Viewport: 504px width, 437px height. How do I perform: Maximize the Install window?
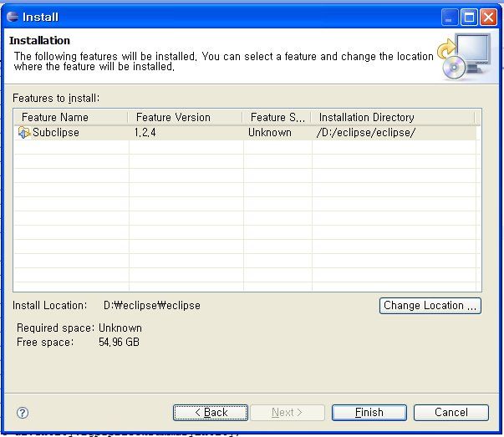coord(469,17)
